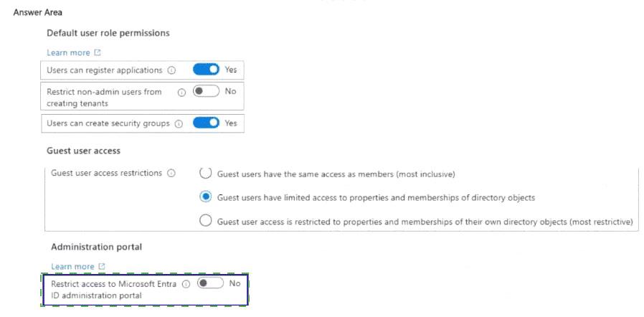Viewport: 644px width, 317px height.
Task: Select Guest users have same access as members
Action: tap(206, 174)
